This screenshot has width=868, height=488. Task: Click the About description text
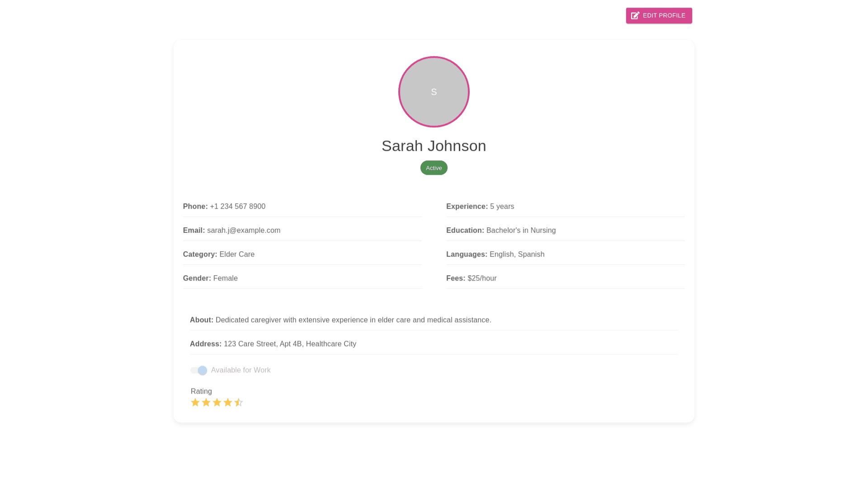[353, 320]
